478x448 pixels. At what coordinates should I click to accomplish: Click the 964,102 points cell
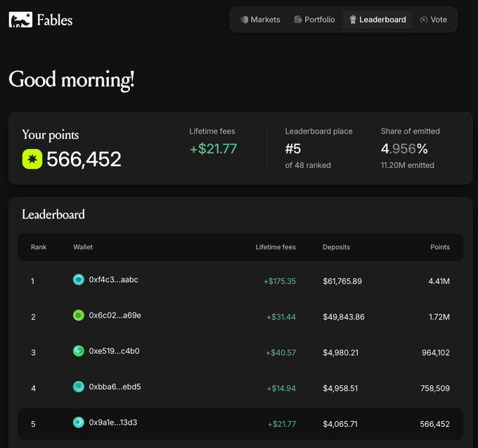436,352
